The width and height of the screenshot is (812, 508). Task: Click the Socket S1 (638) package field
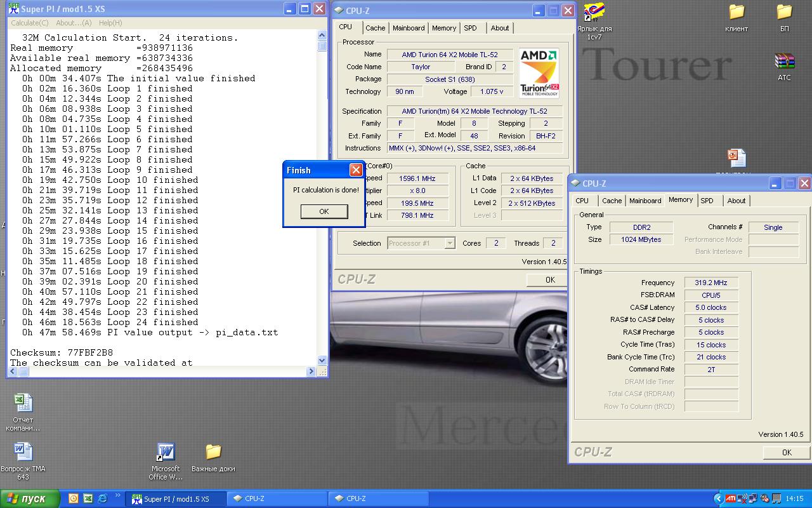[x=450, y=79]
